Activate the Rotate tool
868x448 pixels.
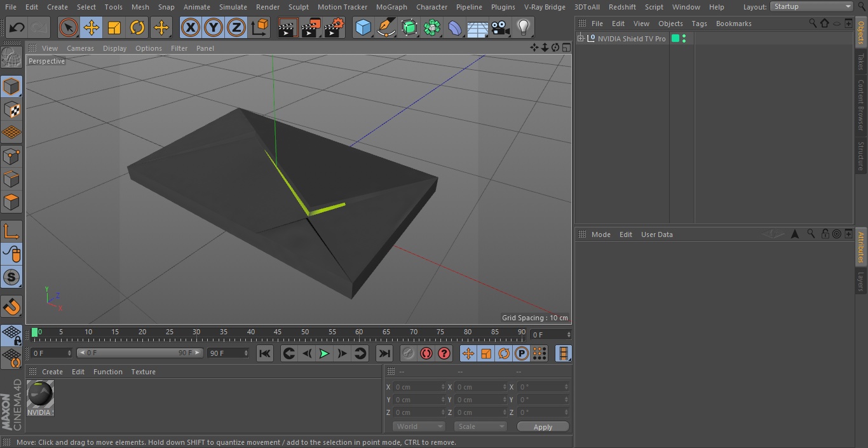pos(137,28)
